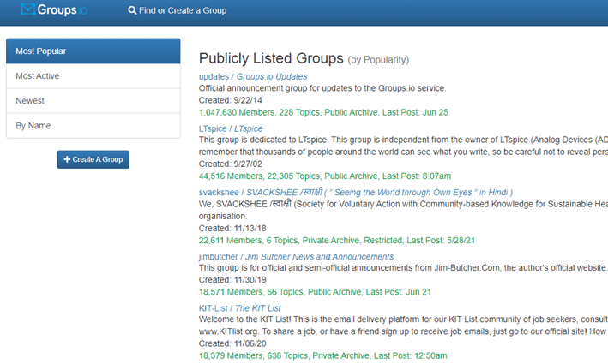This screenshot has height=364, width=608.
Task: Click '1,047,630 Members, 228 Topics' stats line
Action: 323,112
